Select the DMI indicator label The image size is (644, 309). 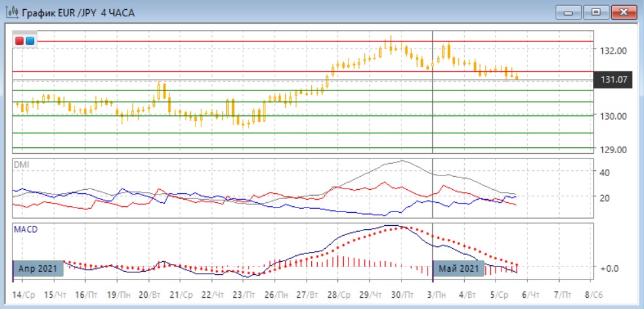pos(21,164)
